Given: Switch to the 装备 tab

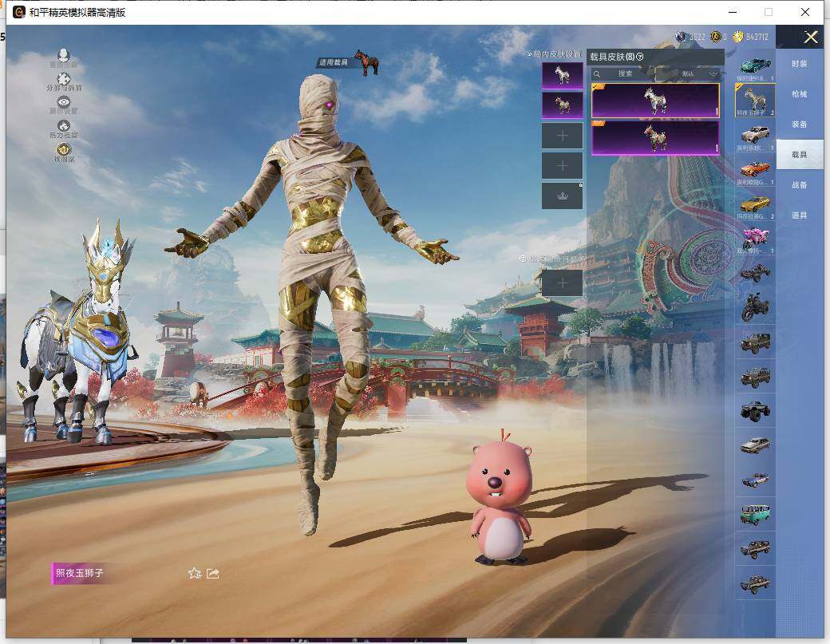Looking at the screenshot, I should pos(800,124).
